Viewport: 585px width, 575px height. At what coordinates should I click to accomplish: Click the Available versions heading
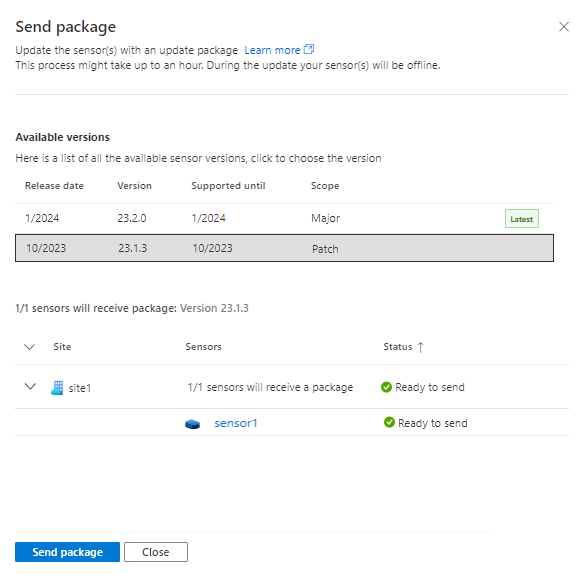pyautogui.click(x=62, y=137)
